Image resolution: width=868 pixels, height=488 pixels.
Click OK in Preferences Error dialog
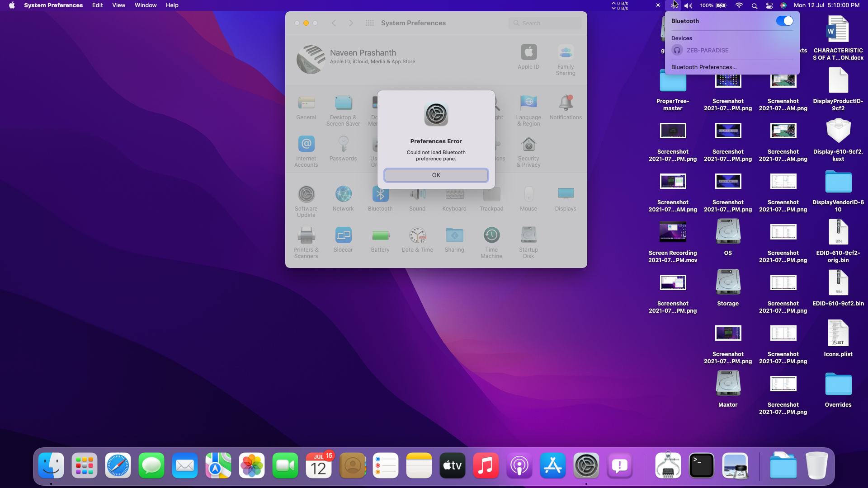[x=436, y=175]
